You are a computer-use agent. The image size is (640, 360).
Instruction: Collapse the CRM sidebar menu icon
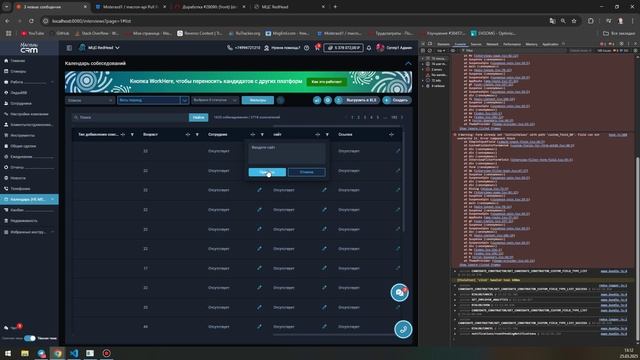click(x=69, y=48)
